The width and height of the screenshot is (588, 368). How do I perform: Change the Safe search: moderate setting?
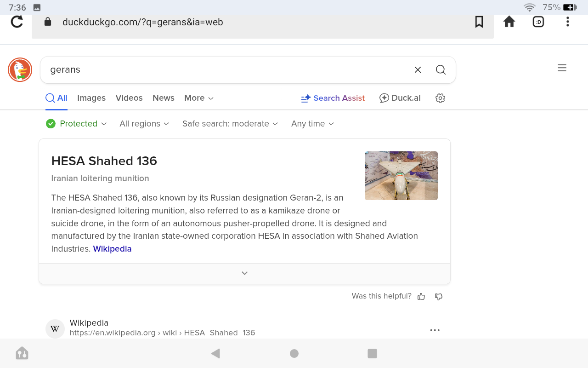coord(230,124)
